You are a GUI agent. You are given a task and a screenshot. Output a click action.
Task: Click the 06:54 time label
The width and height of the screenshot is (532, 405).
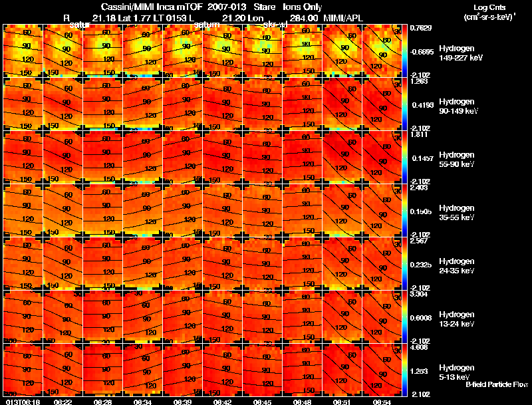point(382,402)
